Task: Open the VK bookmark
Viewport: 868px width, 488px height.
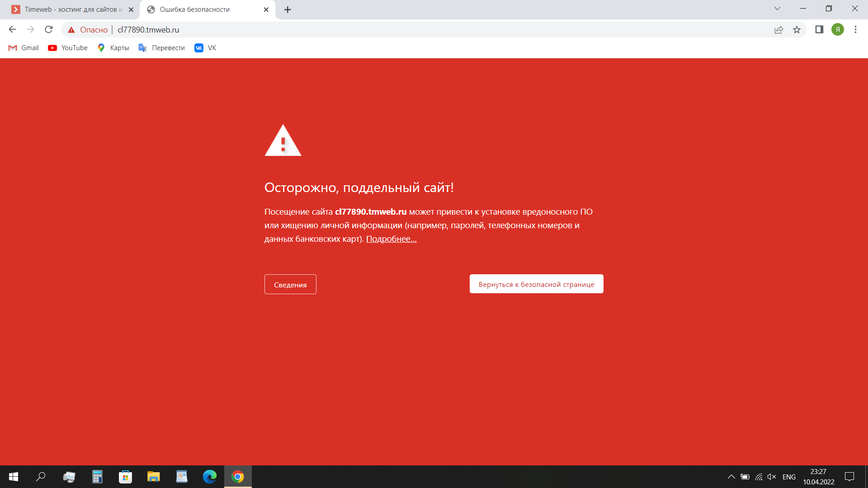Action: click(x=206, y=48)
